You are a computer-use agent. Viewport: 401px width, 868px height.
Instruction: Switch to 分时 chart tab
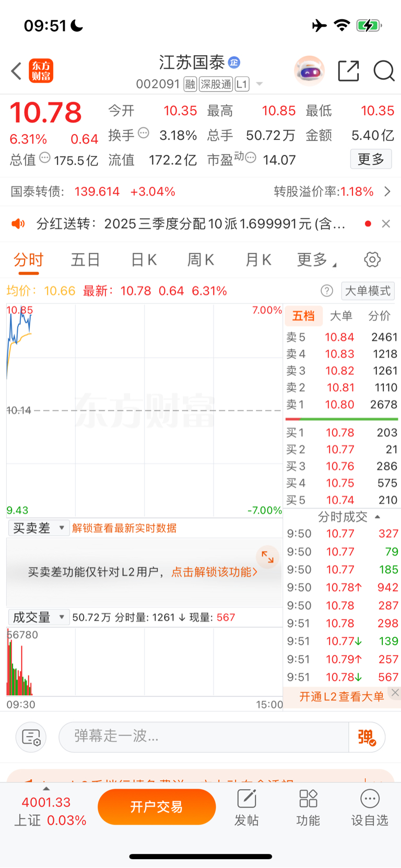pos(29,260)
